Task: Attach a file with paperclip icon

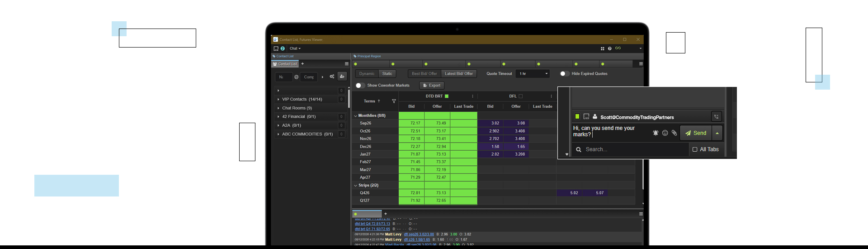Action: point(674,133)
